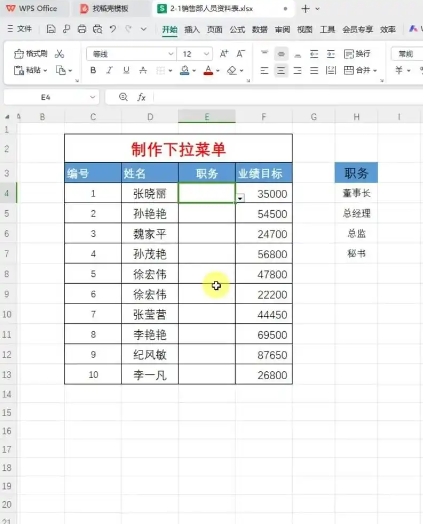The height and width of the screenshot is (524, 425).
Task: Click the eraser clear formatting icon
Action: click(x=232, y=71)
